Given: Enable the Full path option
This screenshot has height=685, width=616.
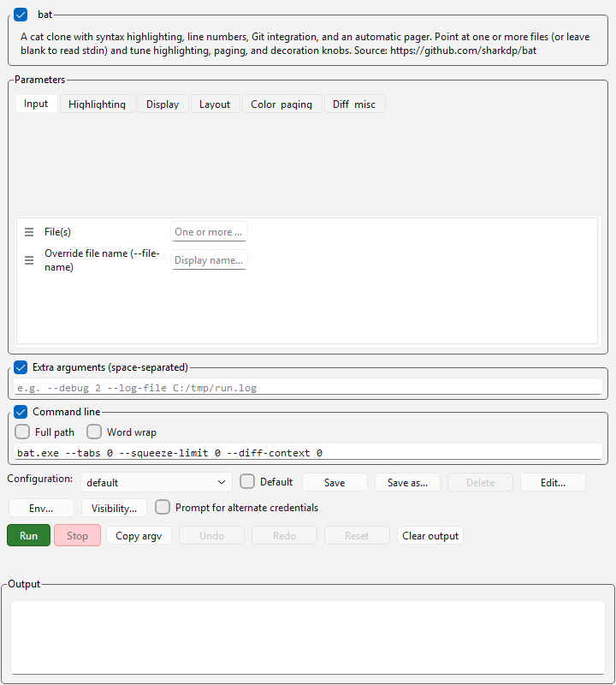Looking at the screenshot, I should 22,432.
